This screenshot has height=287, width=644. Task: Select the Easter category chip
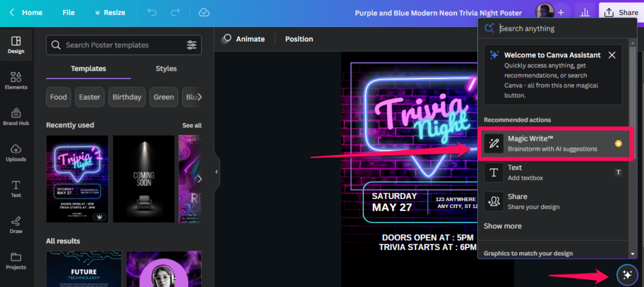tap(89, 97)
